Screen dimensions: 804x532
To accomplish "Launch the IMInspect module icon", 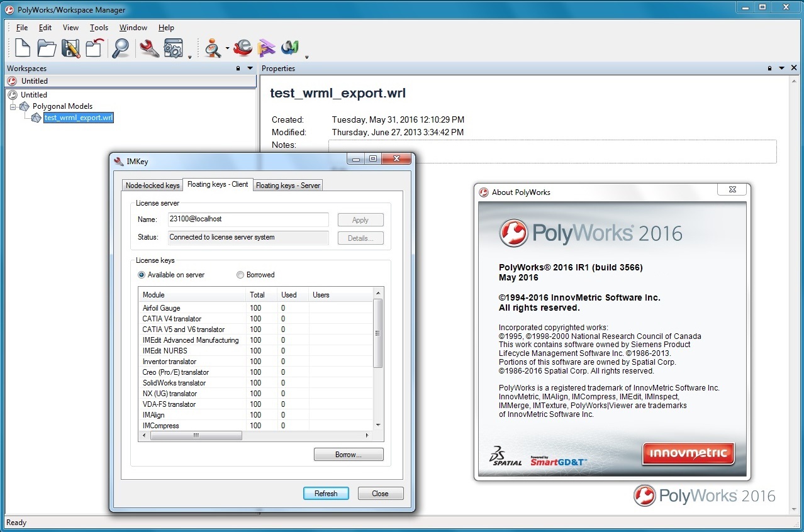I will pos(213,48).
